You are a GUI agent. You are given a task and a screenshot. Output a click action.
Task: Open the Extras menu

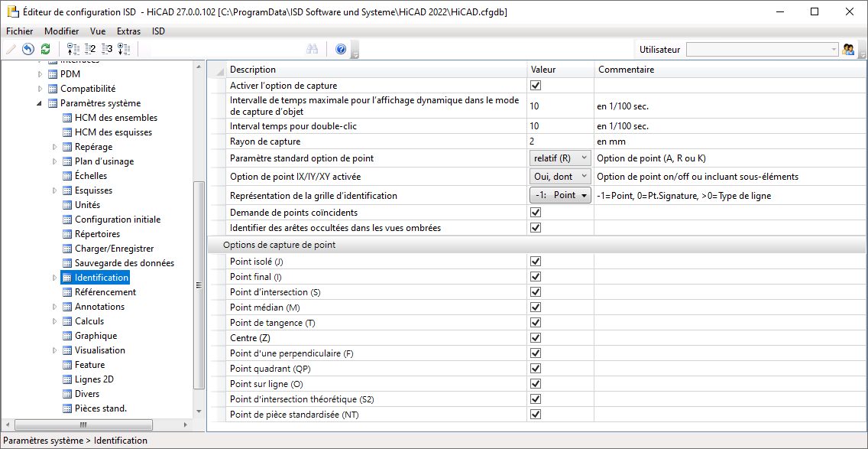click(128, 31)
